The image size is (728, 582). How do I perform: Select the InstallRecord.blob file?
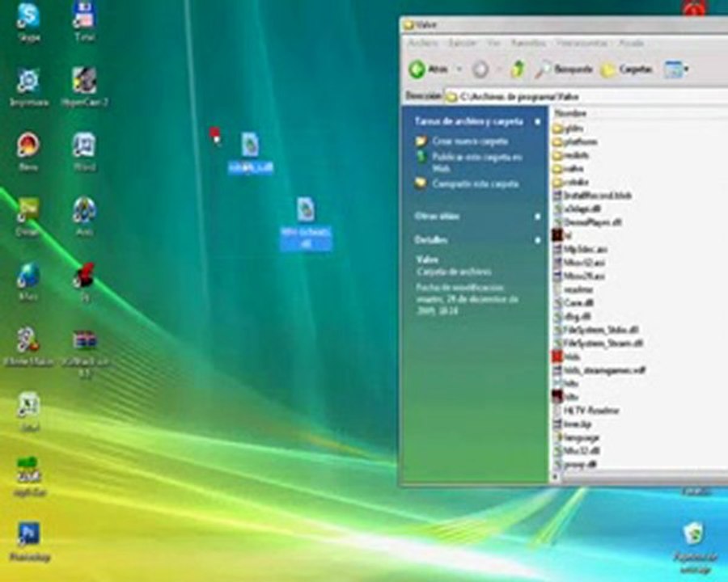click(x=592, y=196)
